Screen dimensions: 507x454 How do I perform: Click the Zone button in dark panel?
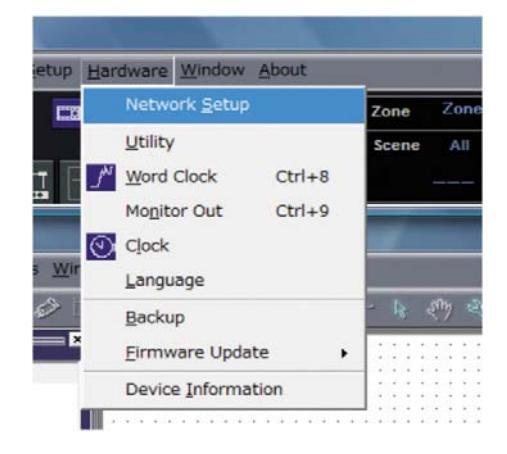(390, 111)
